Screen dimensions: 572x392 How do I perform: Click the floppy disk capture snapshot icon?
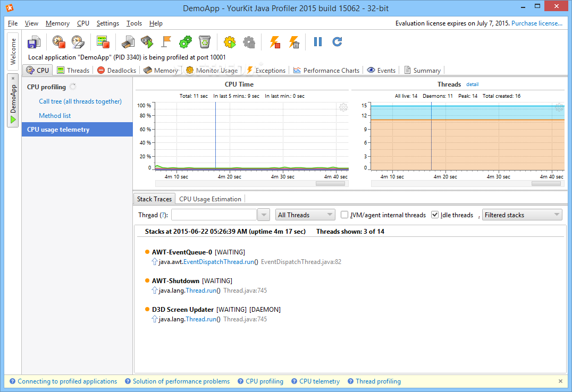[34, 42]
